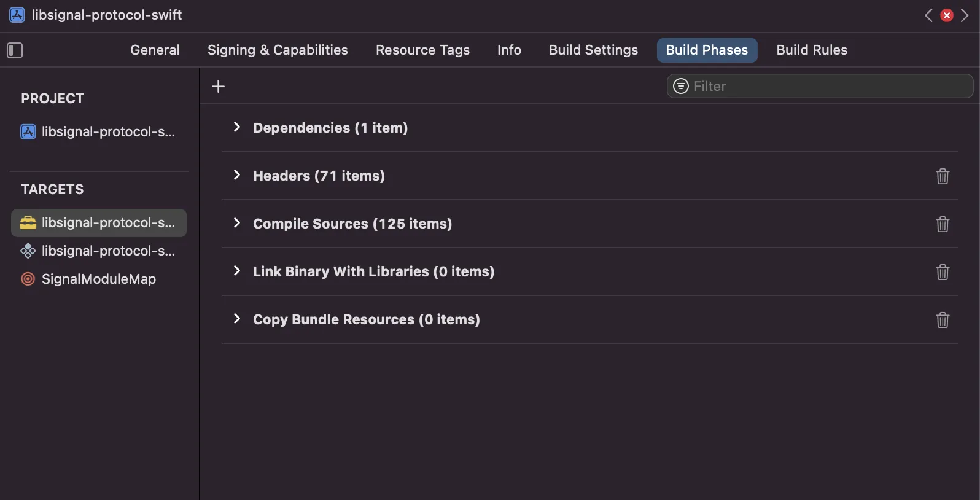Expand the Dependencies section
The height and width of the screenshot is (500, 980).
tap(237, 127)
